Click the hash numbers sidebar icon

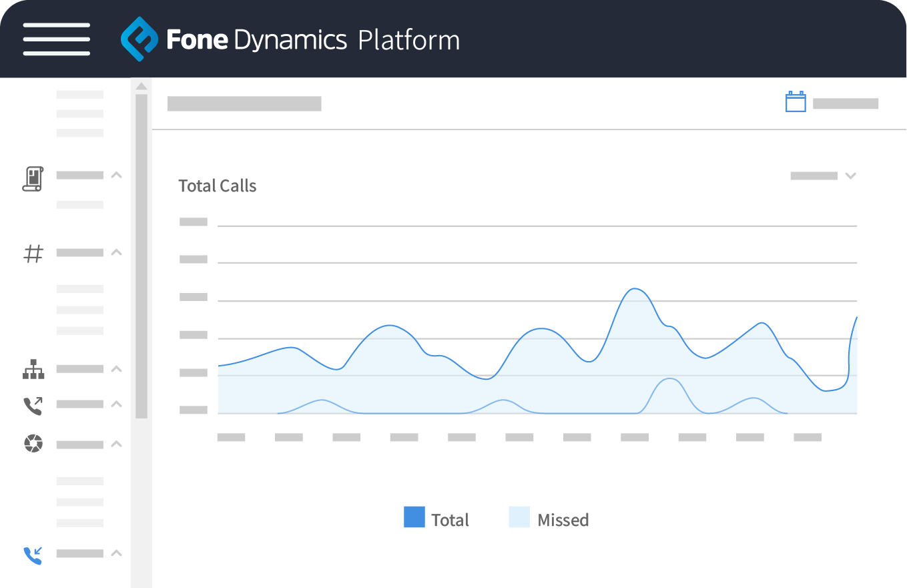pos(33,253)
